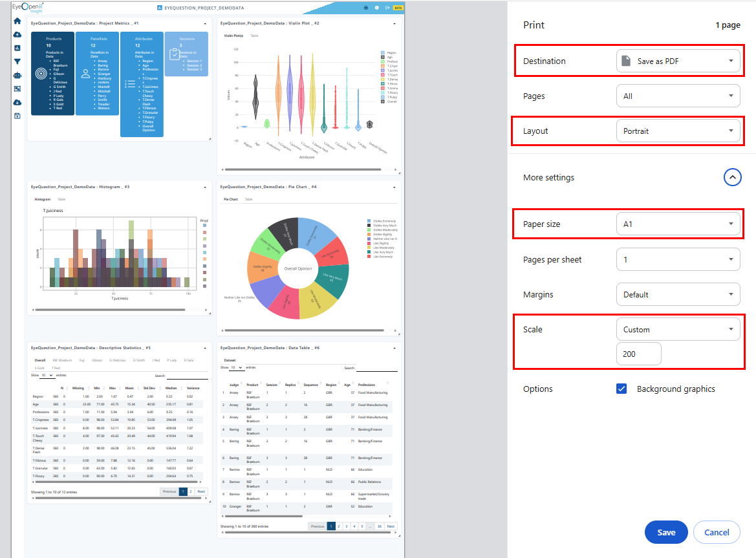Uncheck the Background graphics checkbox
756x558 pixels.
(621, 389)
